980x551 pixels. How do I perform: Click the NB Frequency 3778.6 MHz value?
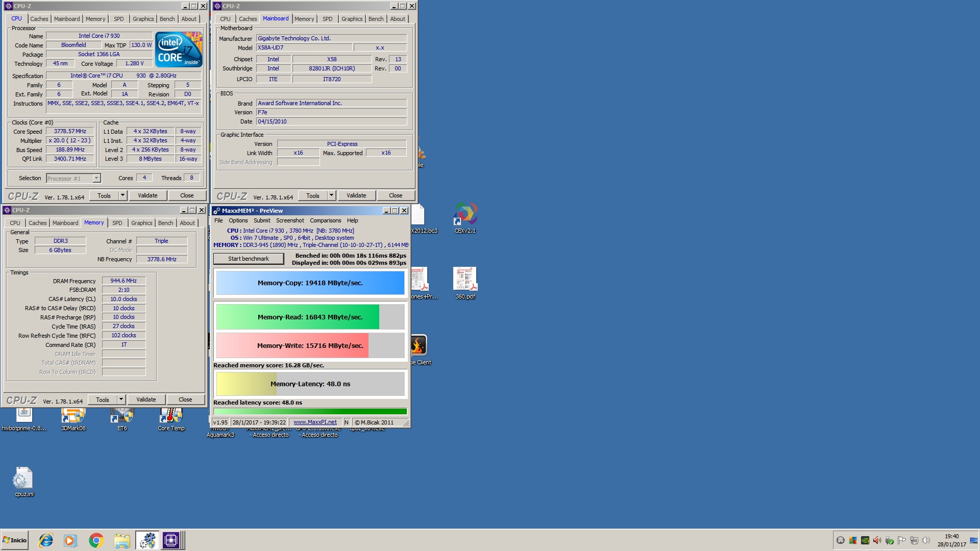pyautogui.click(x=162, y=259)
